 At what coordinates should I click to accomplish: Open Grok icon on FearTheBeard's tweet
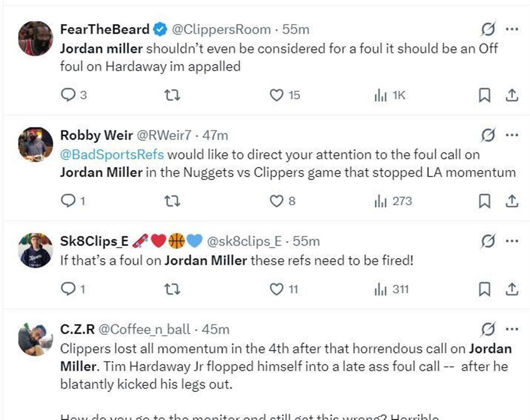point(488,29)
